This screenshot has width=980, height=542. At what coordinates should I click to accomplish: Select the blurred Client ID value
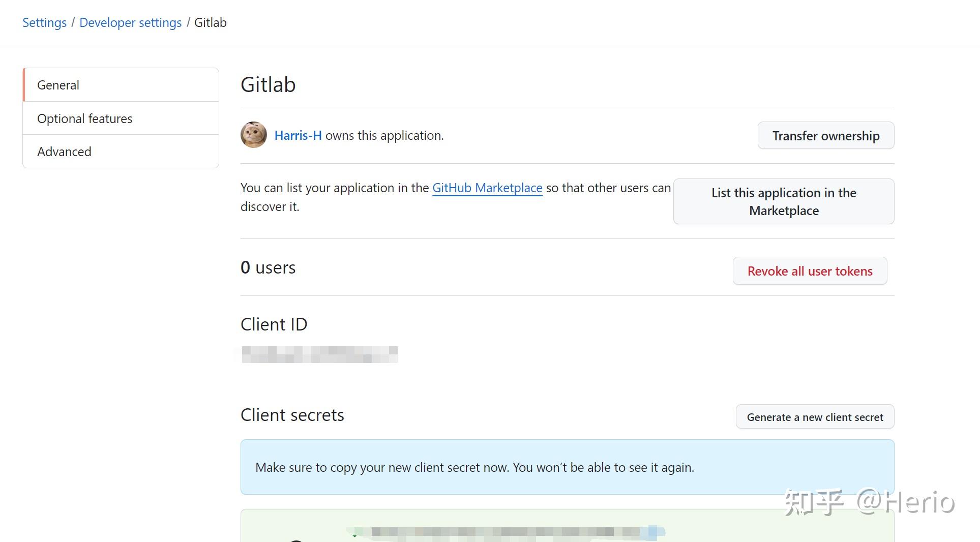319,354
